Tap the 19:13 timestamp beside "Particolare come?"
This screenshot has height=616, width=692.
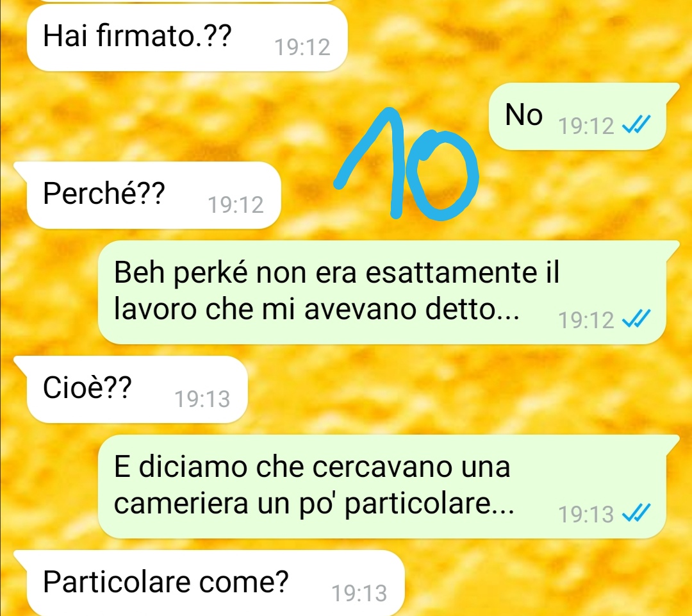(359, 594)
